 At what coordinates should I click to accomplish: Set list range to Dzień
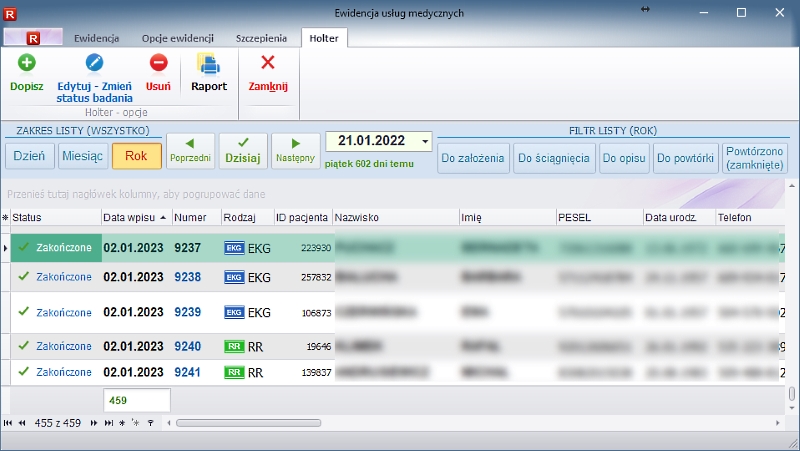pyautogui.click(x=30, y=157)
